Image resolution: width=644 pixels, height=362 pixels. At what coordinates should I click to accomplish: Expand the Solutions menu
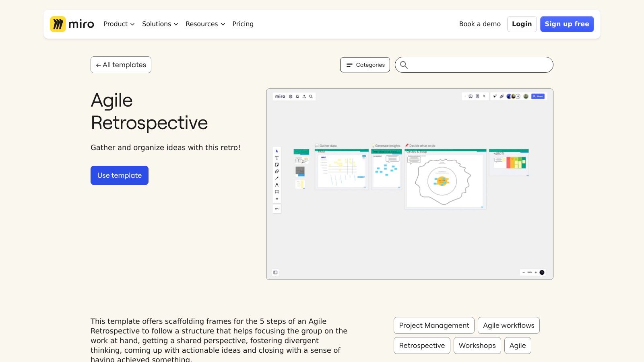(x=160, y=24)
